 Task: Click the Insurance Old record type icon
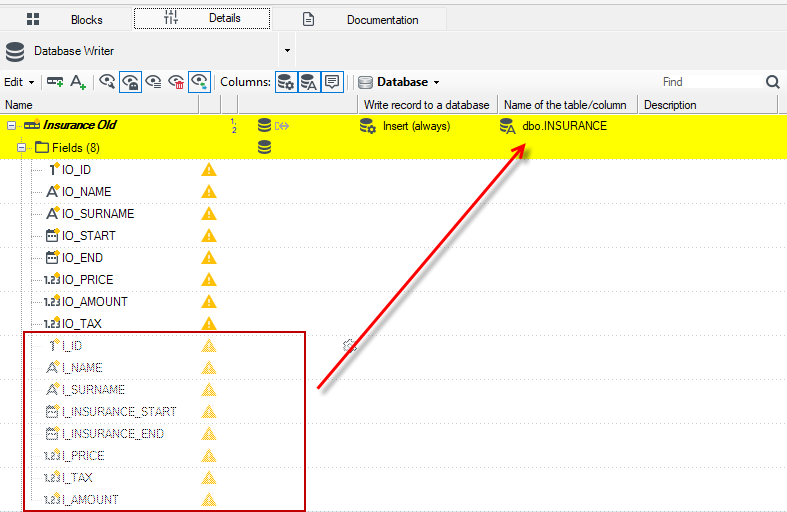(32, 124)
